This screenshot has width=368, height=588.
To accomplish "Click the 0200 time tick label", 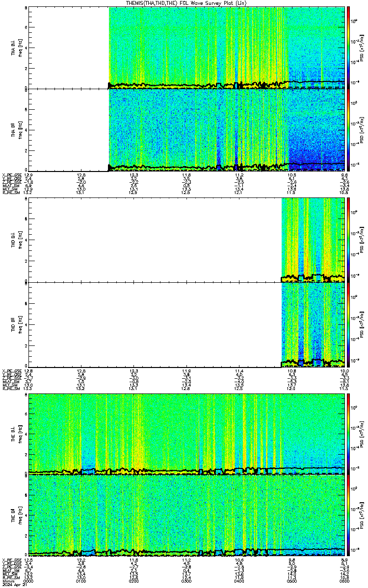I will click(133, 581).
